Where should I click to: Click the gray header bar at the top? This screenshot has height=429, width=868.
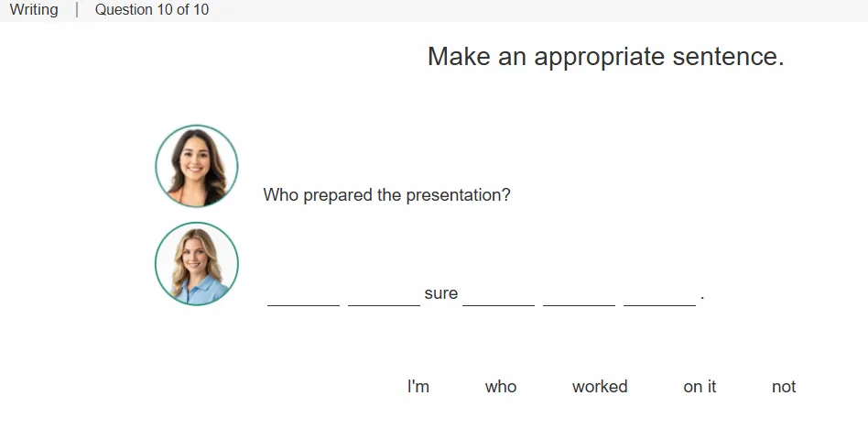pos(434,10)
